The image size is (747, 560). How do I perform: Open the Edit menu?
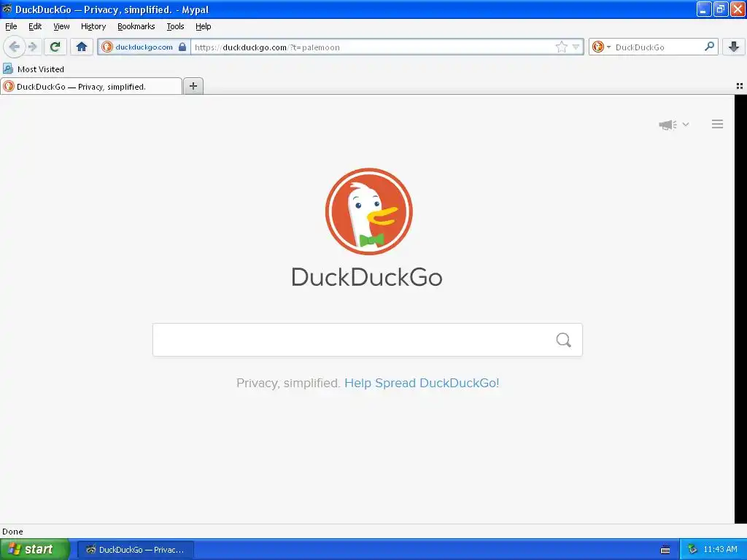(35, 26)
